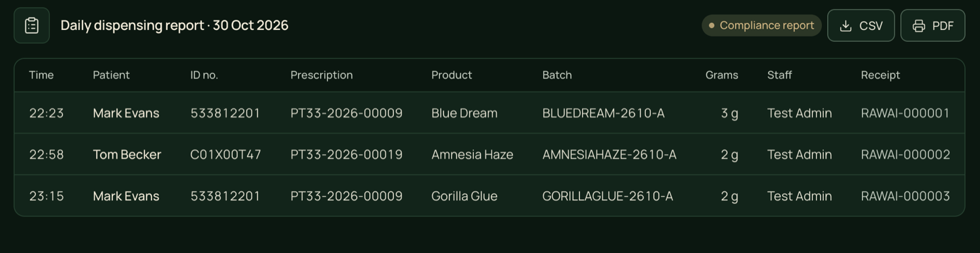Click Mark Evans in the 22:23 row
This screenshot has width=980, height=253.
[x=126, y=113]
